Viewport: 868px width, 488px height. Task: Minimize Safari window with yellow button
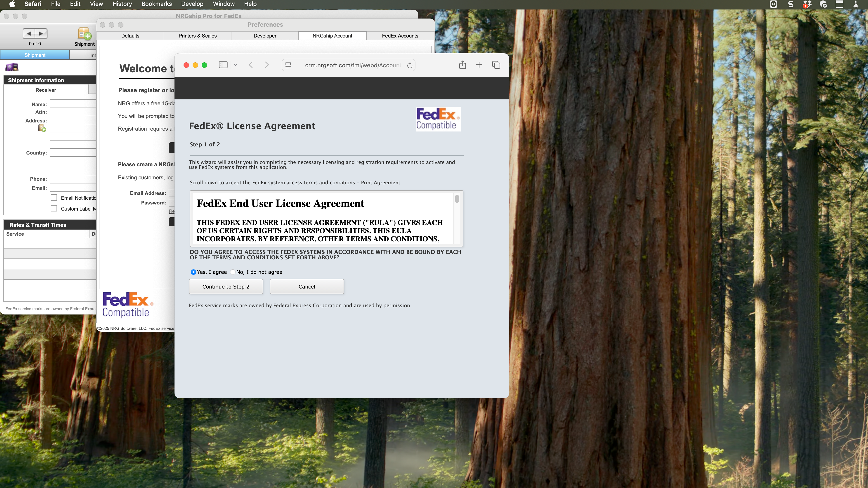pyautogui.click(x=195, y=65)
